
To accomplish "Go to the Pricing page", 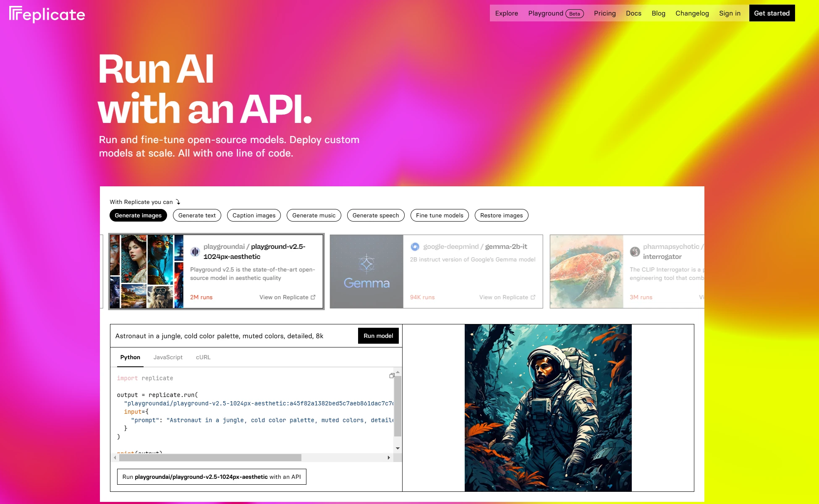I will point(604,13).
